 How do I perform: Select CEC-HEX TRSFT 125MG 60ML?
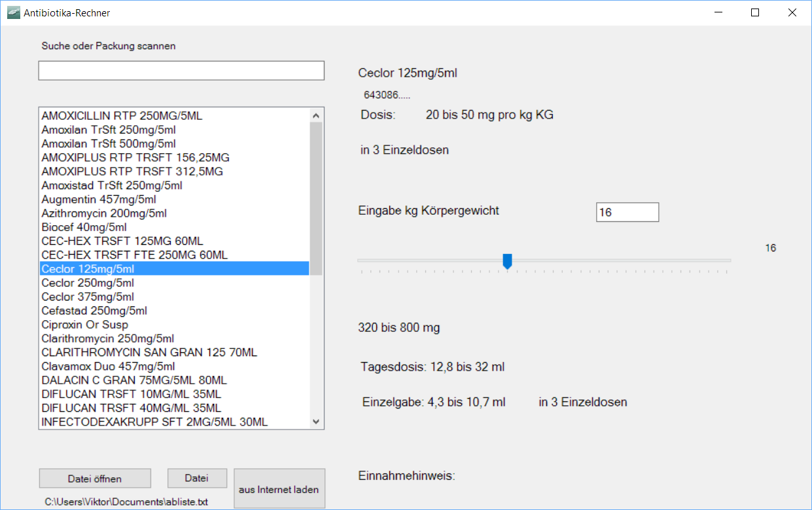click(174, 241)
